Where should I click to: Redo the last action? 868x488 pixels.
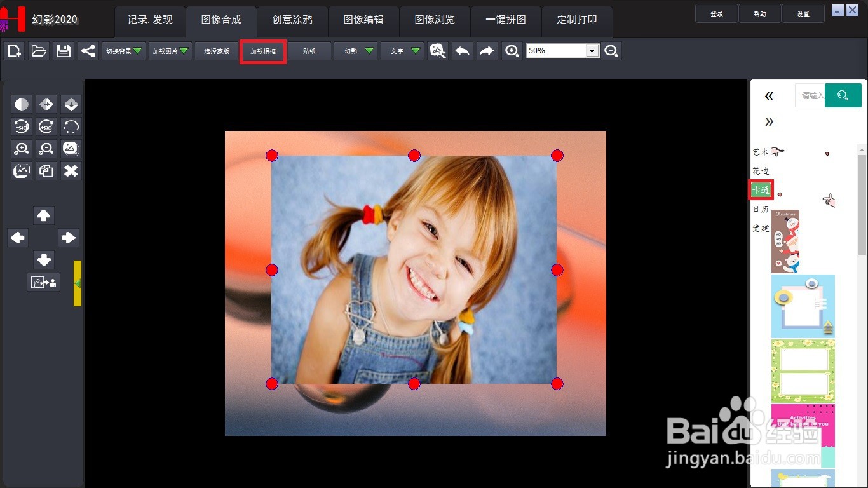pyautogui.click(x=487, y=51)
